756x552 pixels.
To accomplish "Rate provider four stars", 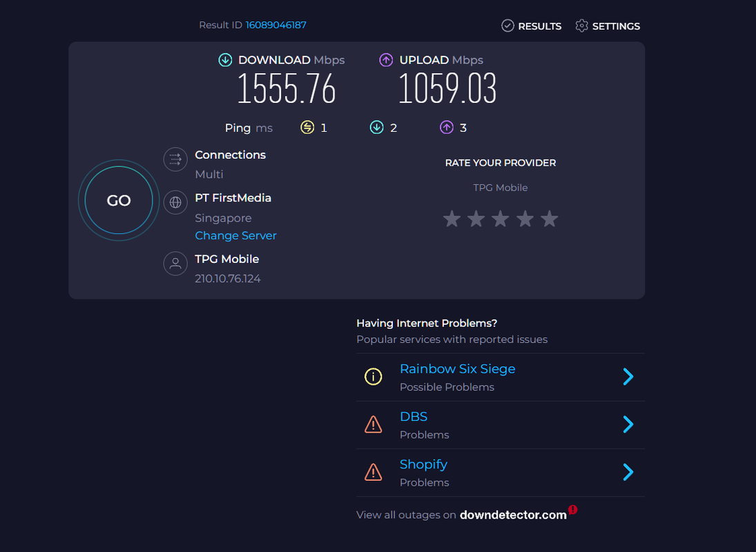I will (525, 219).
